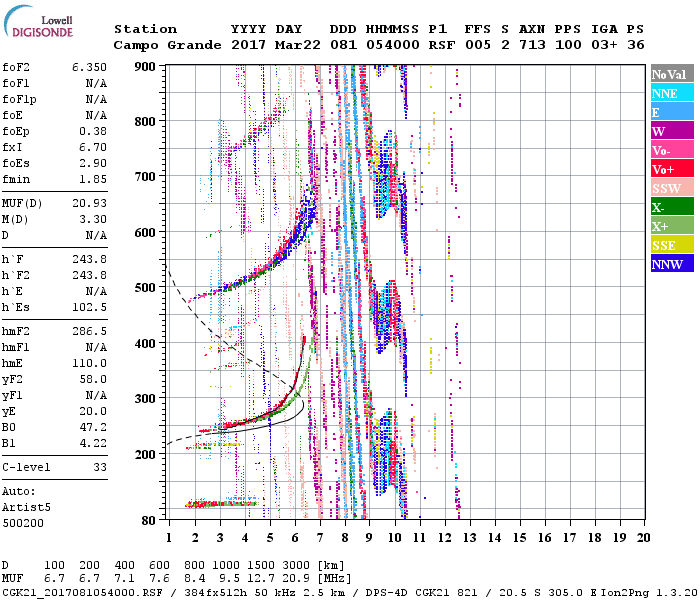700x600 pixels.
Task: Click the 3000 km distance value
Action: 296,566
